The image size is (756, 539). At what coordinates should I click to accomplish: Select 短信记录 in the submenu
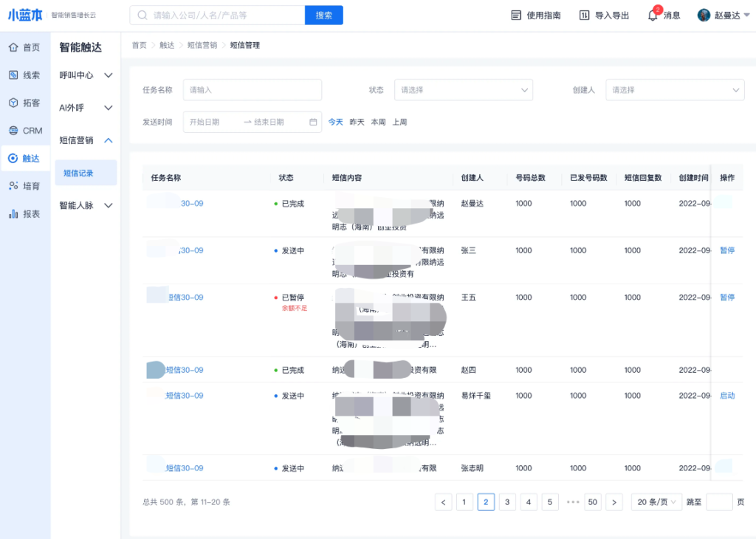point(78,174)
